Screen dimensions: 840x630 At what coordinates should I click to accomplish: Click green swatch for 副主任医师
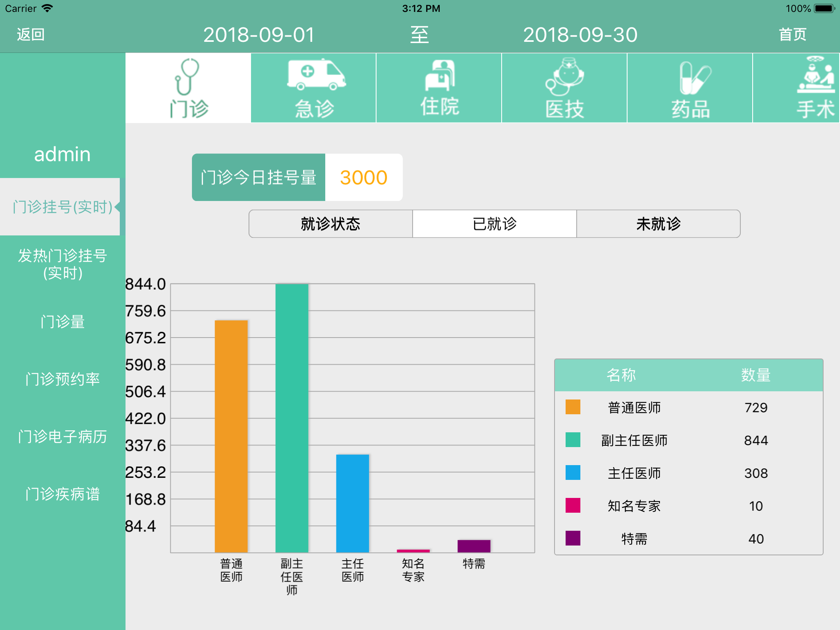[x=573, y=440]
